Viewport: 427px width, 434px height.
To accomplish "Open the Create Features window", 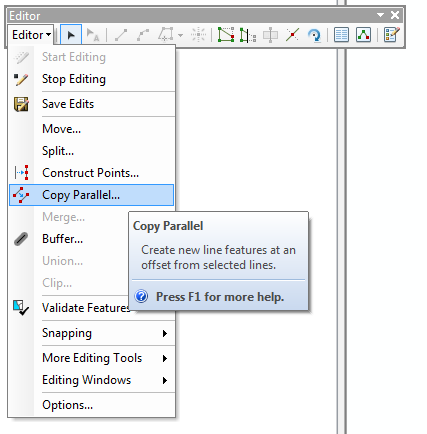I will coord(391,35).
